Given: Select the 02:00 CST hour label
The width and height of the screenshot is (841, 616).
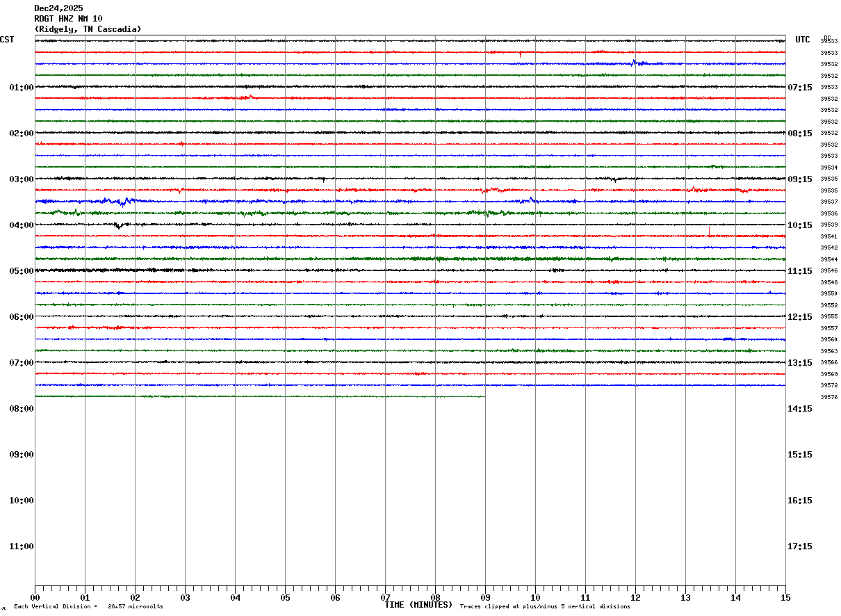Looking at the screenshot, I should coord(22,133).
